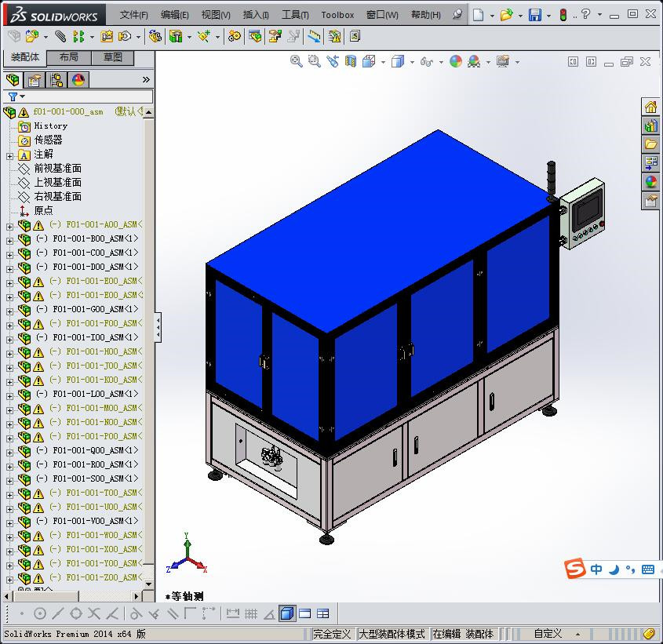Click the Previous View icon
This screenshot has width=663, height=644.
click(x=333, y=62)
